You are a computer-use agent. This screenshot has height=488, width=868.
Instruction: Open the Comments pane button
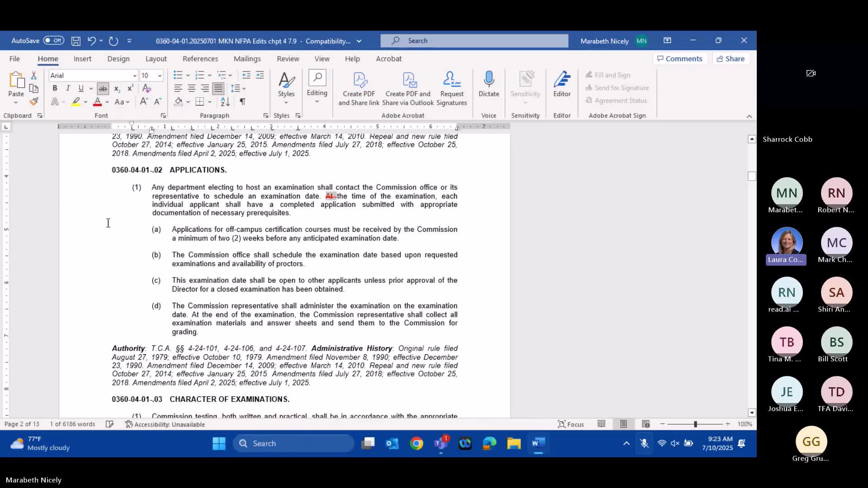680,59
